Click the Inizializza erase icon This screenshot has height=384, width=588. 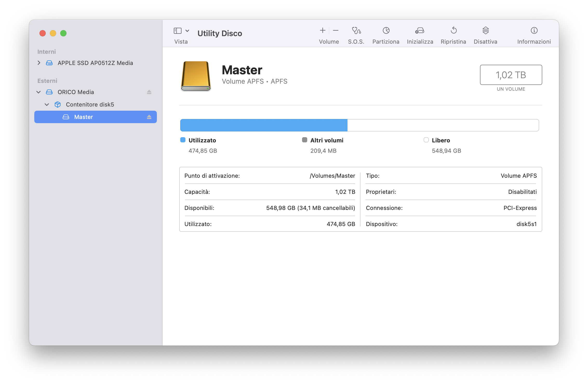(420, 31)
